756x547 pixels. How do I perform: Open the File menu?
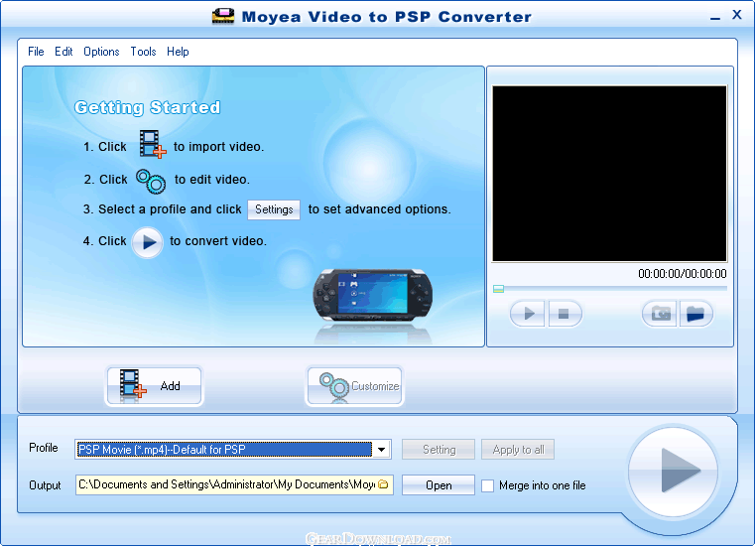[36, 52]
